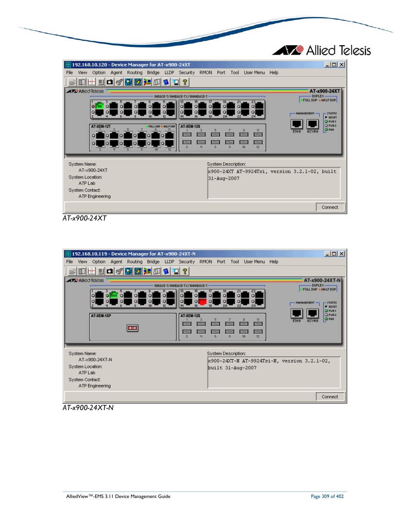Open the View menu in 192.168.10.119 window

82,262
